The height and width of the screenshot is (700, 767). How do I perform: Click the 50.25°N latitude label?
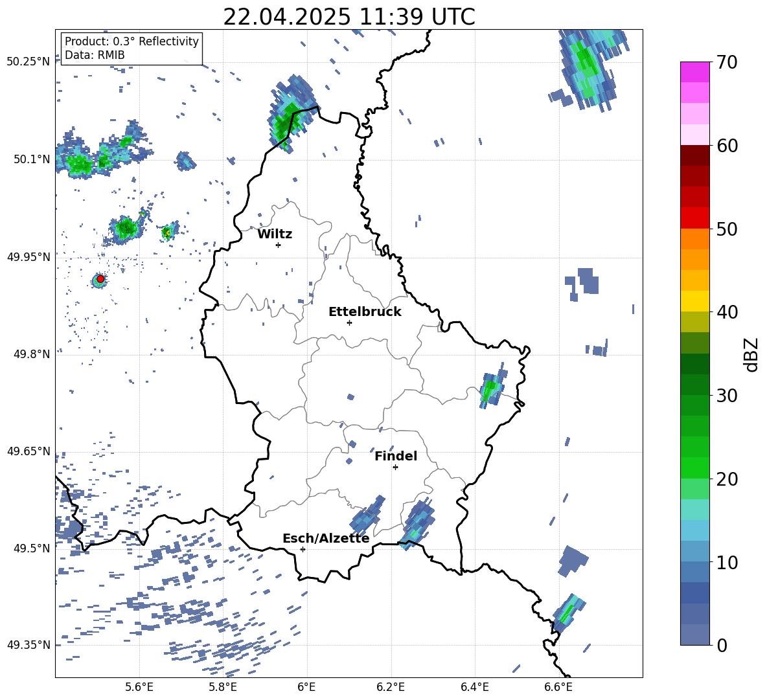point(29,62)
